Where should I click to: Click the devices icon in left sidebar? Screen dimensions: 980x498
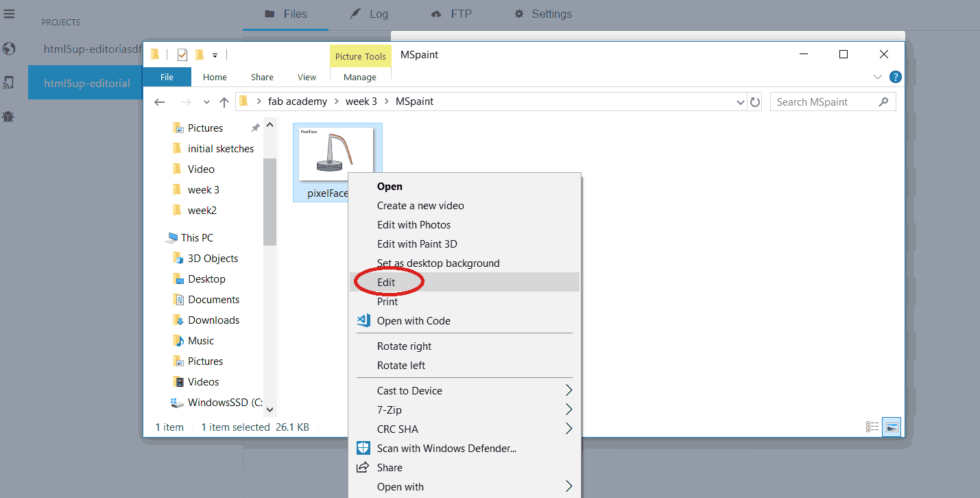(x=9, y=83)
